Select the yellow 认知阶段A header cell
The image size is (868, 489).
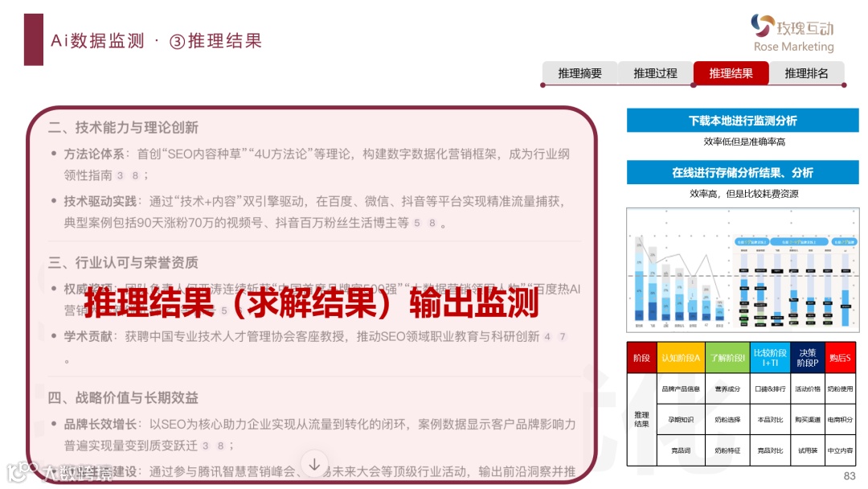click(681, 358)
